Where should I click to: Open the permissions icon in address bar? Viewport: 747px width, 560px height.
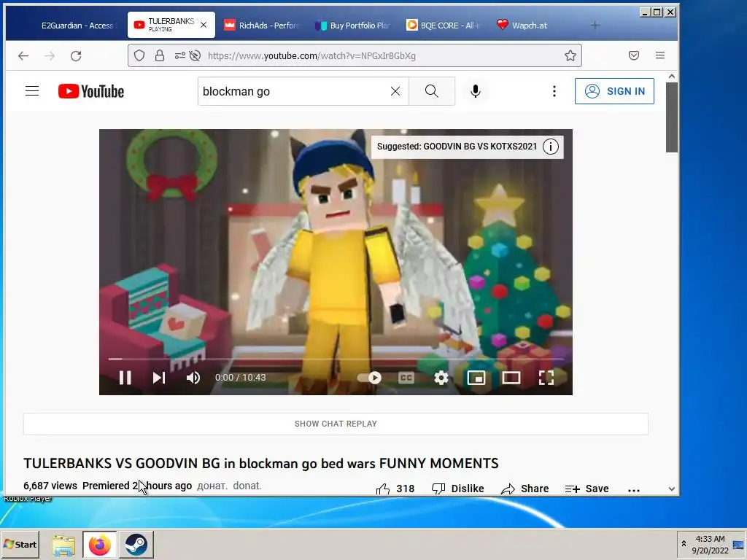tap(179, 55)
